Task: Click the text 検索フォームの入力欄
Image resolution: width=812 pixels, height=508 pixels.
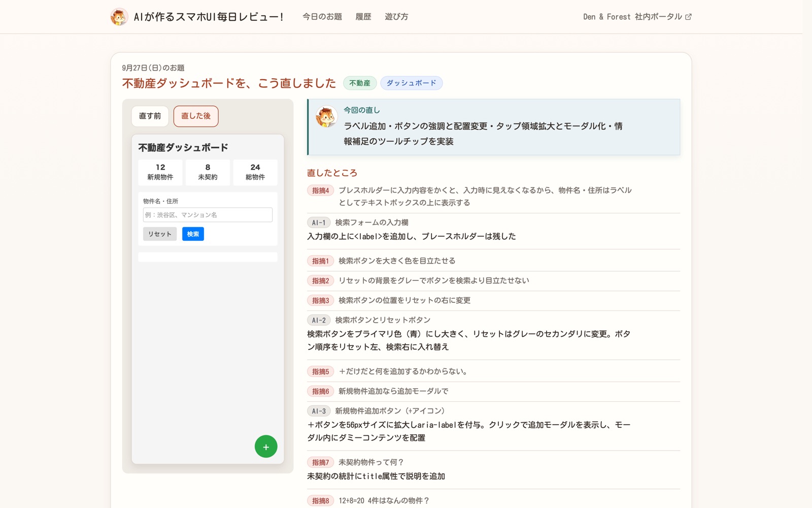Action: 371,223
